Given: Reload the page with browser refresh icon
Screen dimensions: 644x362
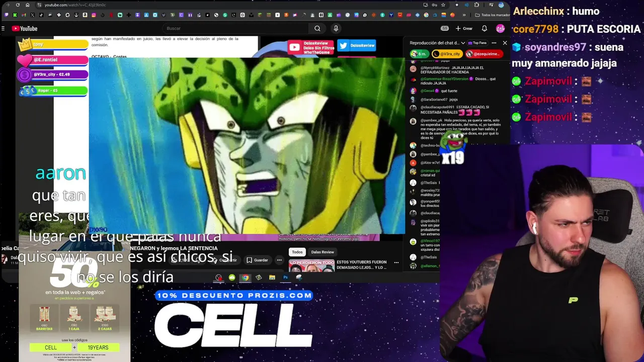Looking at the screenshot, I should [x=18, y=5].
